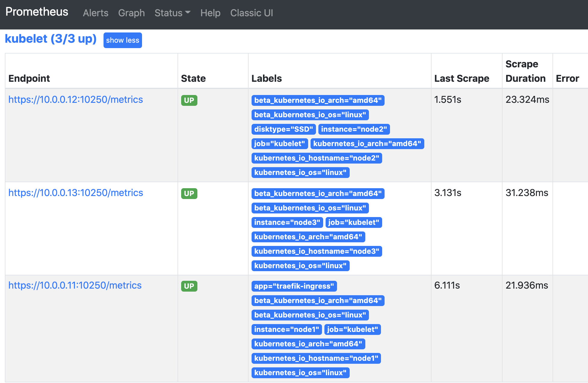588x383 pixels.
Task: Open endpoint https://10.0.0.12:10250/metrics
Action: (76, 100)
